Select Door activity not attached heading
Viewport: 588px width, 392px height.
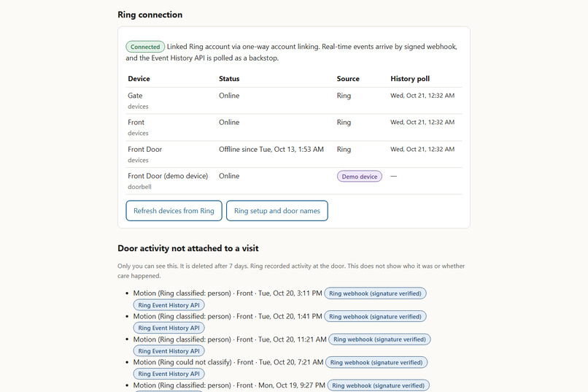click(188, 248)
